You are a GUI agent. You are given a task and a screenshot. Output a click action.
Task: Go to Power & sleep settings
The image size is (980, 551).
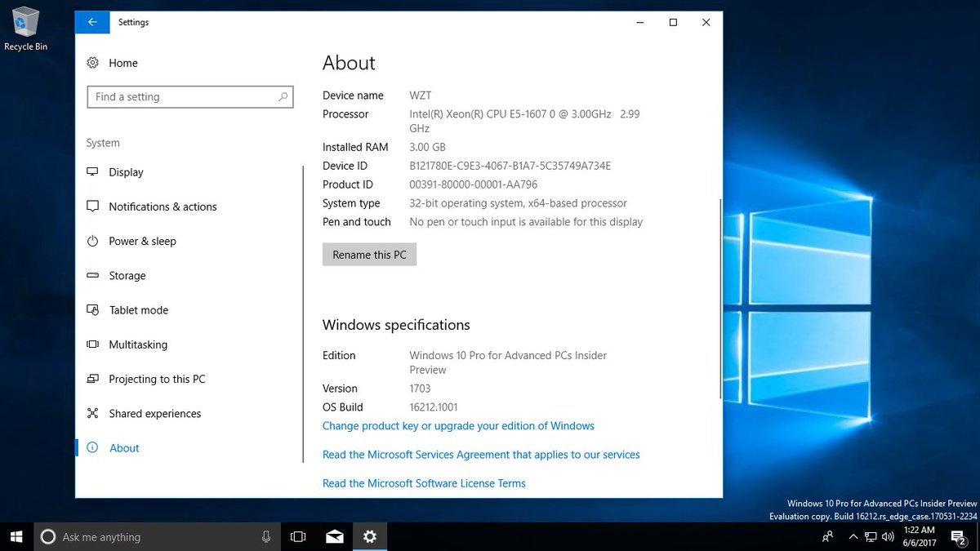[142, 241]
